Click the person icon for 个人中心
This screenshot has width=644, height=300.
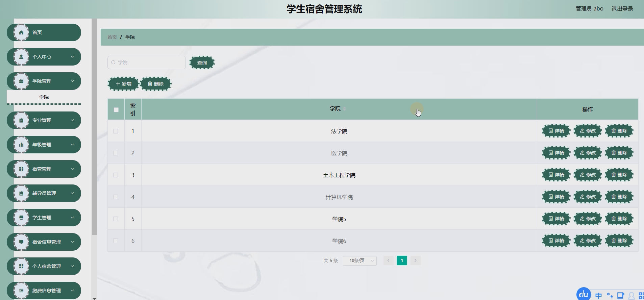tap(21, 57)
